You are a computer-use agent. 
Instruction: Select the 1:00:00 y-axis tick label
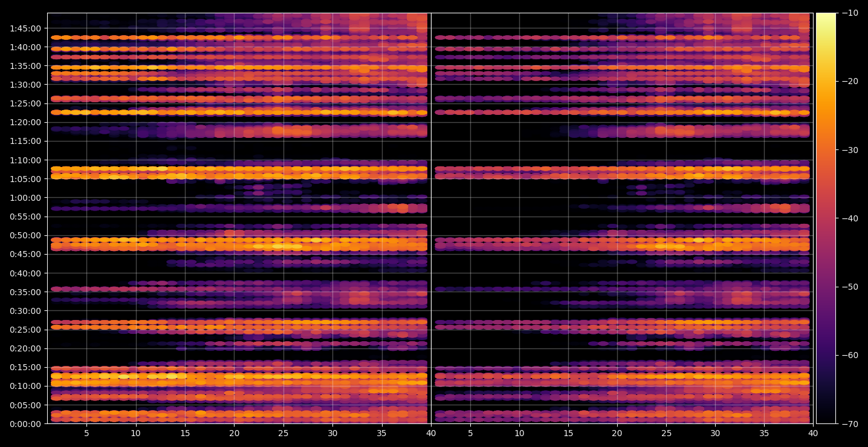tap(25, 198)
